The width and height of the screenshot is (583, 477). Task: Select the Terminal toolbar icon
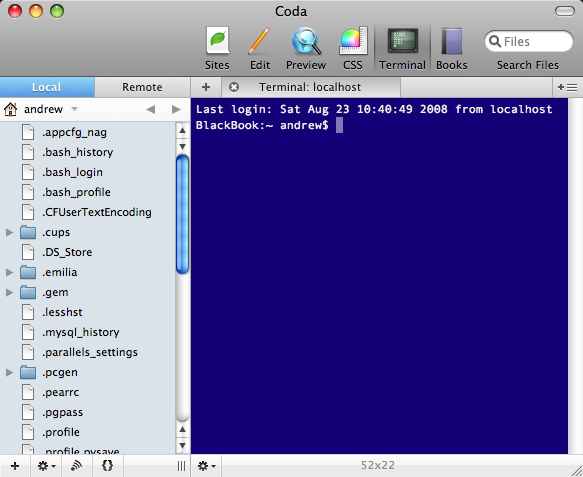tap(402, 41)
